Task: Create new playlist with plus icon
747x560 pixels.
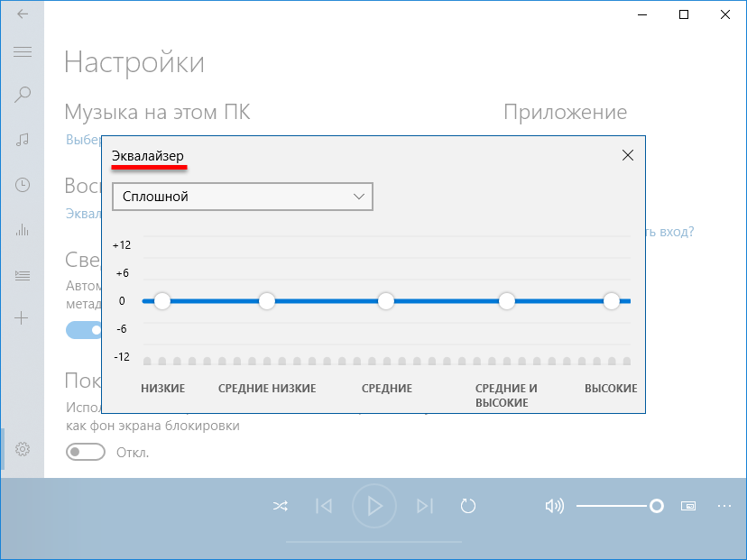Action: coord(22,317)
